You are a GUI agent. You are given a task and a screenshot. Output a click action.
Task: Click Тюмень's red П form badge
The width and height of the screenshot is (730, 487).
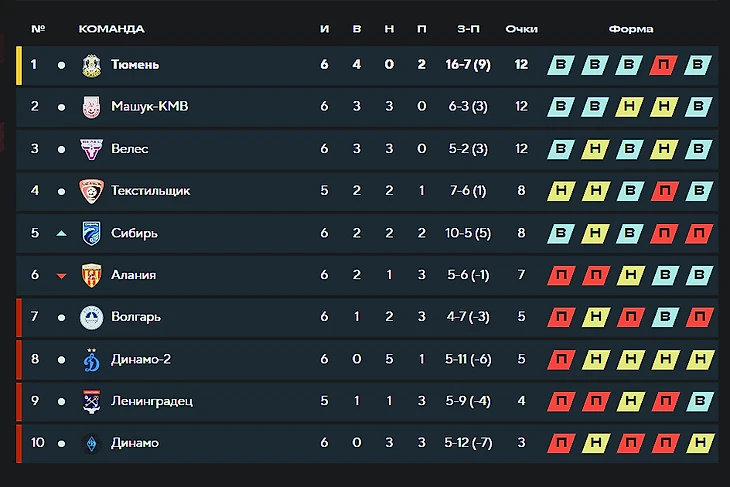[663, 65]
